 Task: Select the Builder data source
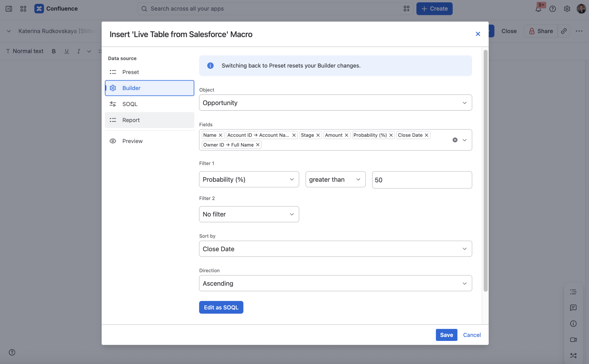(x=150, y=88)
